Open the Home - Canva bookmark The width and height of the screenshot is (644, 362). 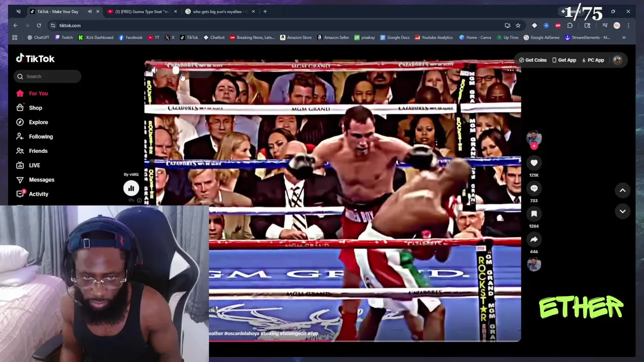tap(474, 37)
